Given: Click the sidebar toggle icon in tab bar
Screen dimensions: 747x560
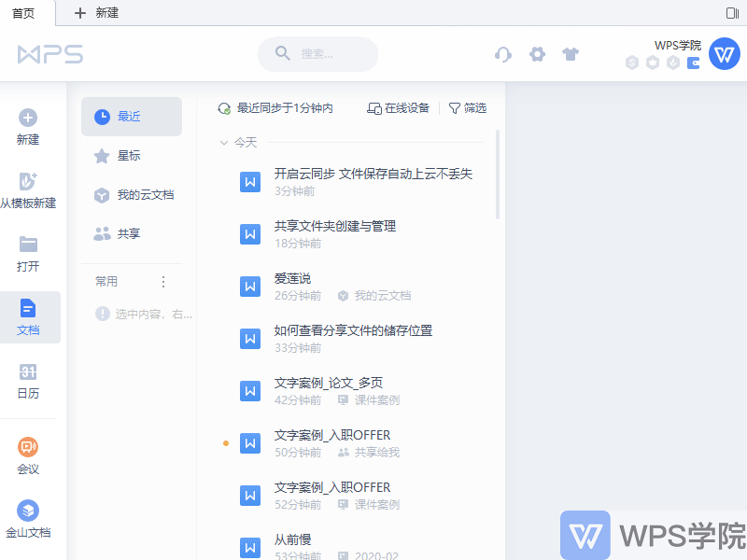Looking at the screenshot, I should click(732, 13).
